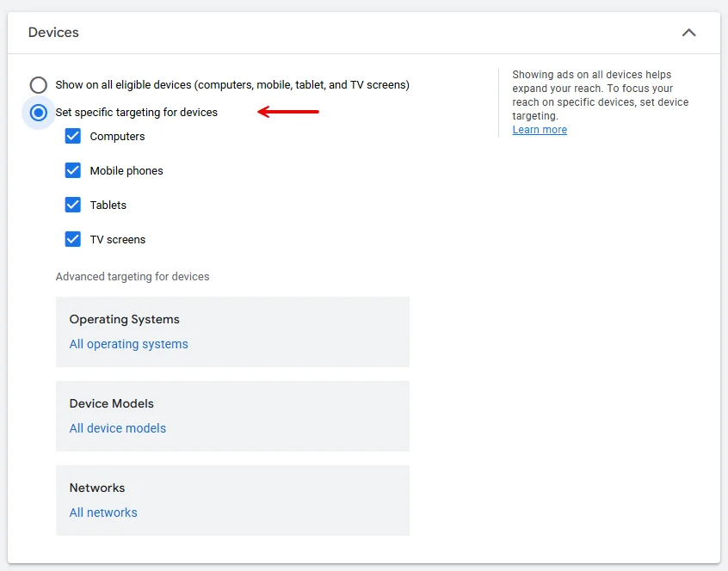Click the 'Advanced targeting for devices' subheading
This screenshot has width=728, height=571.
(x=133, y=277)
